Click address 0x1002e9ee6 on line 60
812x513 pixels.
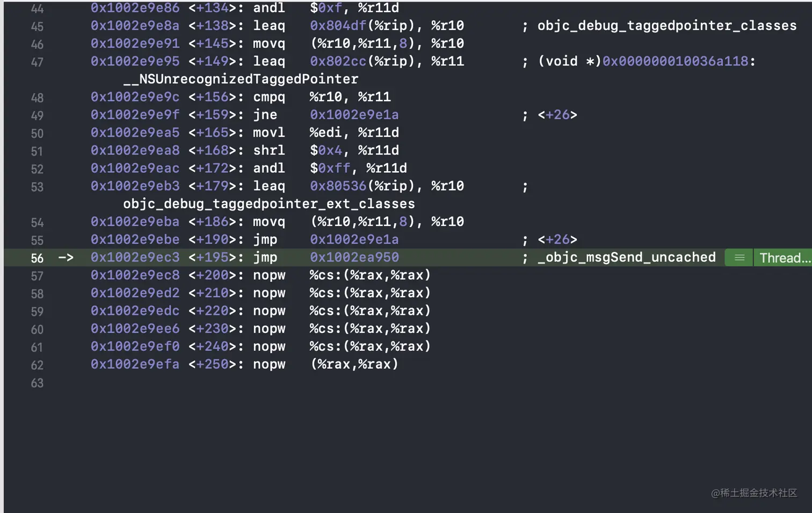click(135, 328)
